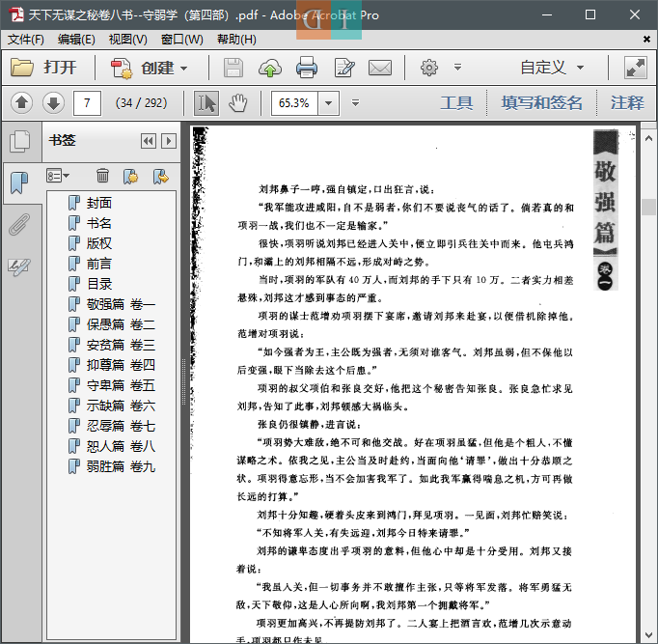The width and height of the screenshot is (658, 644).
Task: Open the 自定义 dropdown
Action: click(x=552, y=68)
